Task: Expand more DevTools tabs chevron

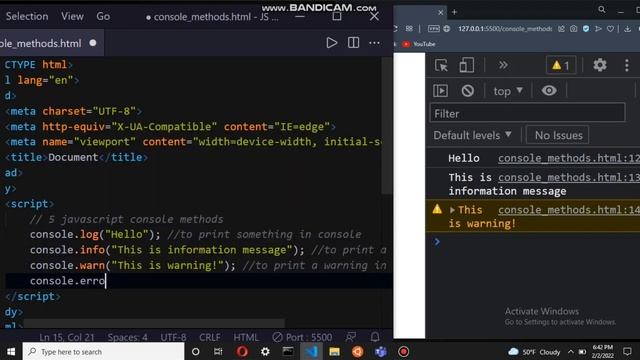Action: pos(503,65)
